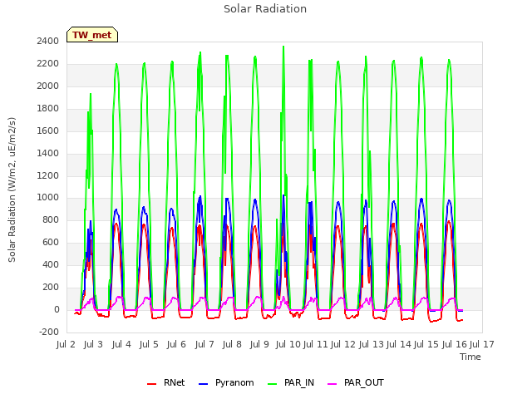Screen dimensions: 532x399
Task: Click the 800 y-axis tick label
Action: coord(51,219)
